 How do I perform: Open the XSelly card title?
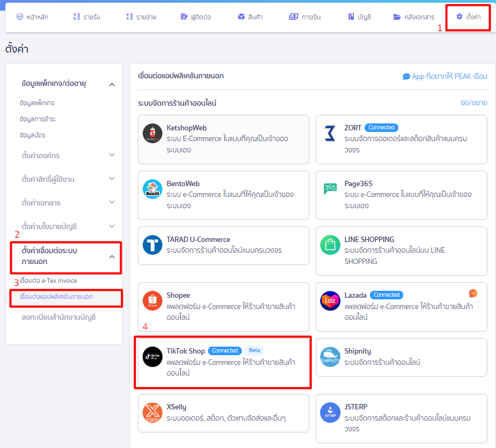pyautogui.click(x=176, y=407)
